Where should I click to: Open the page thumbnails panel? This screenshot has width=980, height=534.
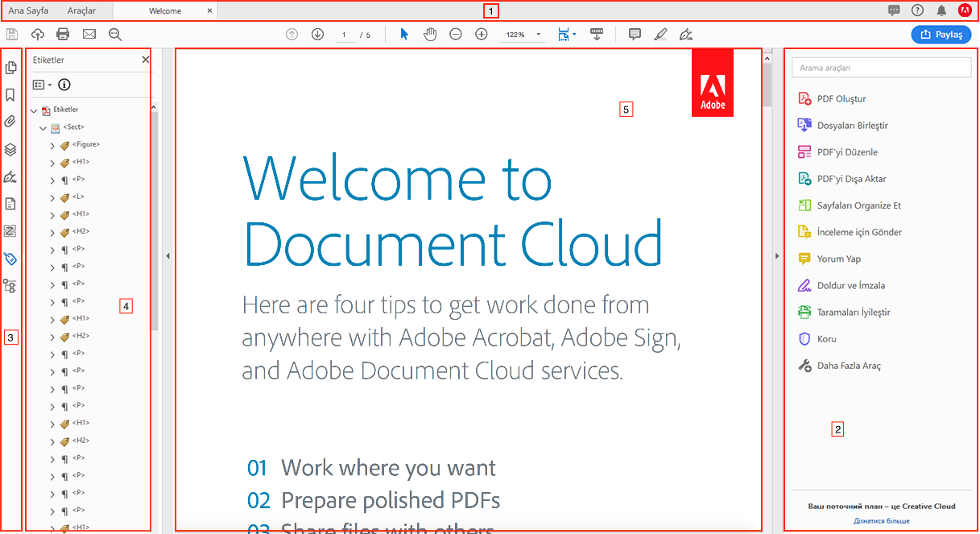point(11,68)
